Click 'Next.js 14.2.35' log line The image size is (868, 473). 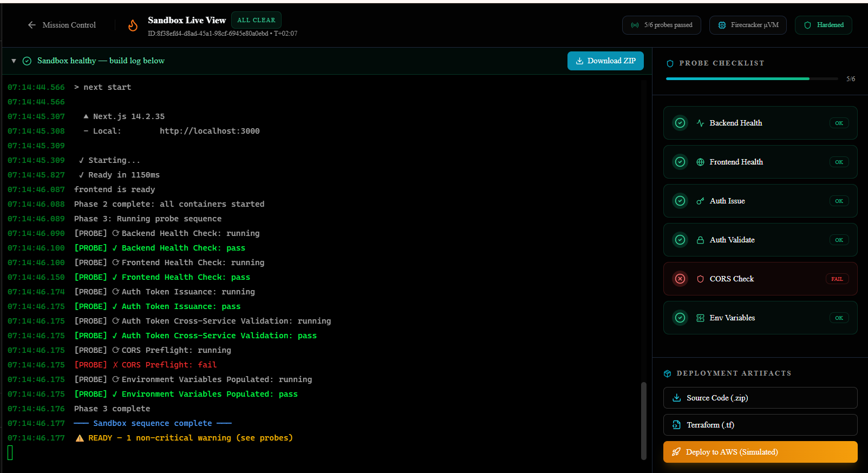click(x=124, y=116)
